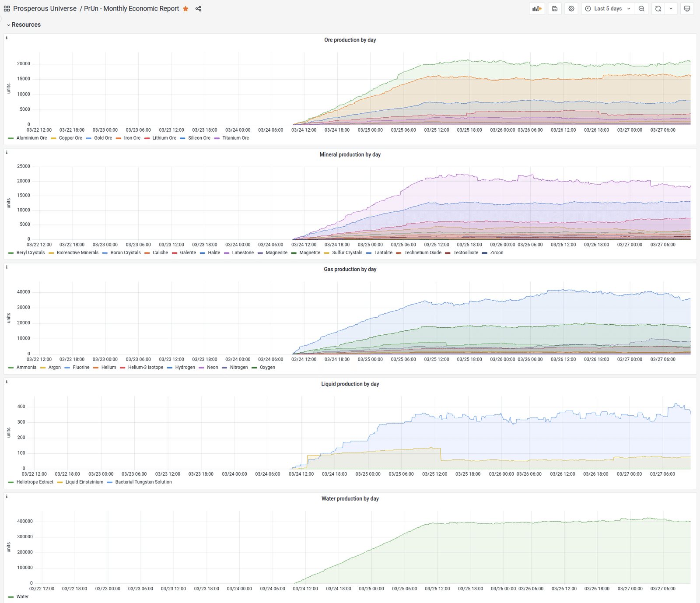
Task: Open refresh interval dropdown arrow
Action: pyautogui.click(x=671, y=9)
